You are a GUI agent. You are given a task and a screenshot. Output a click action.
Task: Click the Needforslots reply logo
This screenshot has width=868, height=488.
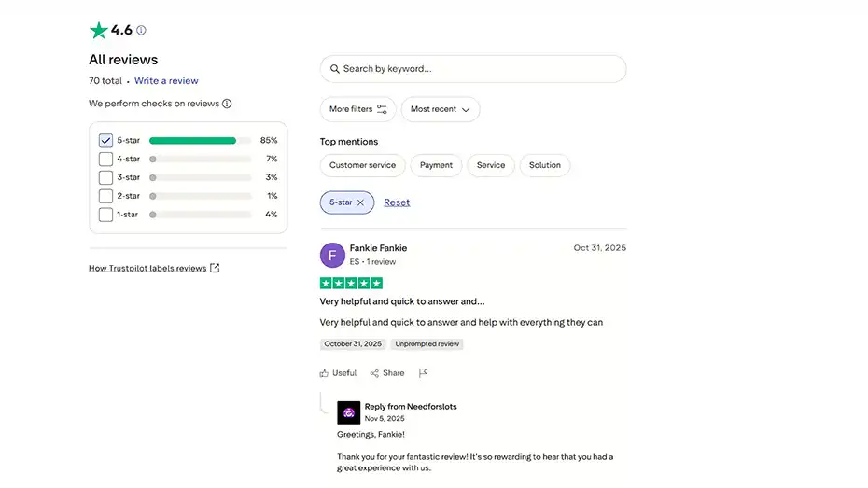349,412
